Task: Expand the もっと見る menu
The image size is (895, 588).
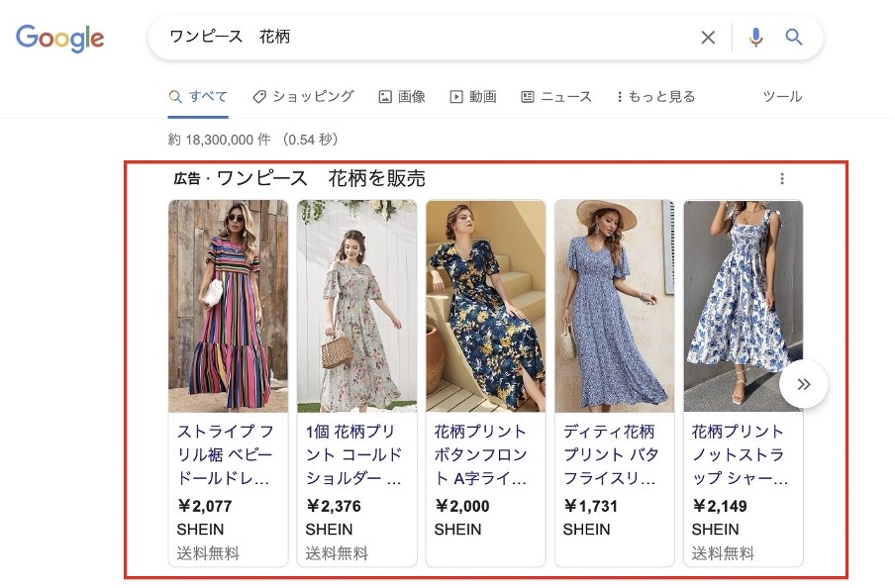Action: [655, 96]
